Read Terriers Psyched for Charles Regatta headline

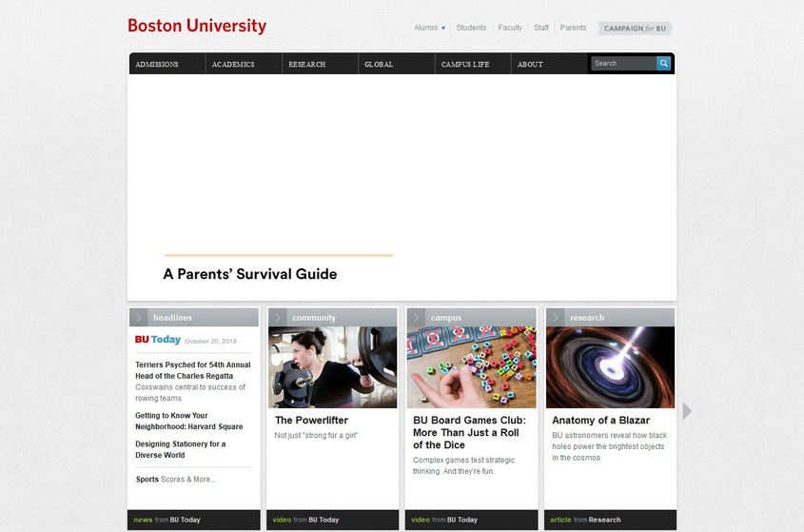point(193,370)
